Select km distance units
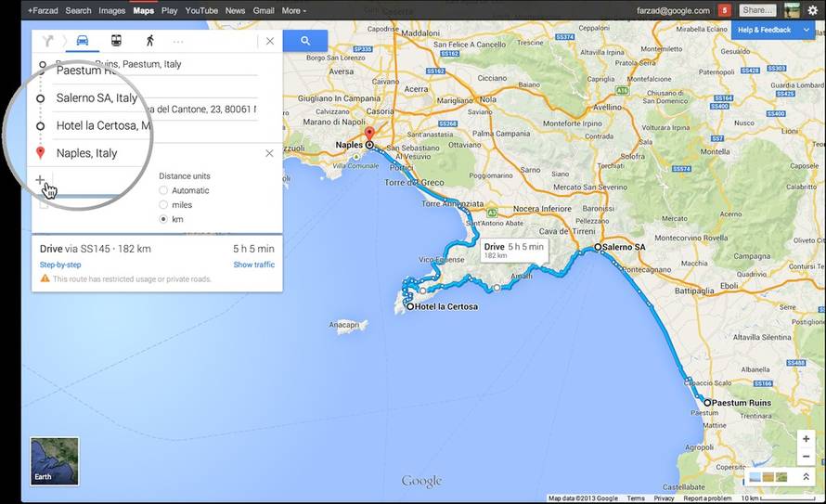826x504 pixels. point(163,218)
